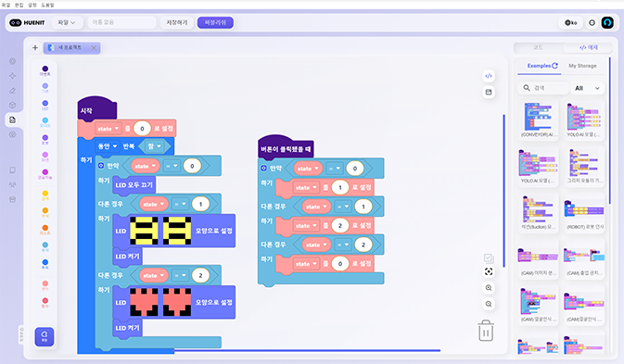Viewport: 624px width, 364px height.
Task: Open the 석션(Suction) example thumbnail
Action: 538,212
